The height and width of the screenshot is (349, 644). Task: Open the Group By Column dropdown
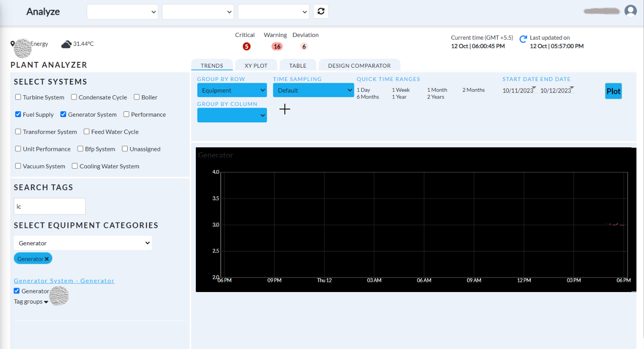[x=232, y=115]
